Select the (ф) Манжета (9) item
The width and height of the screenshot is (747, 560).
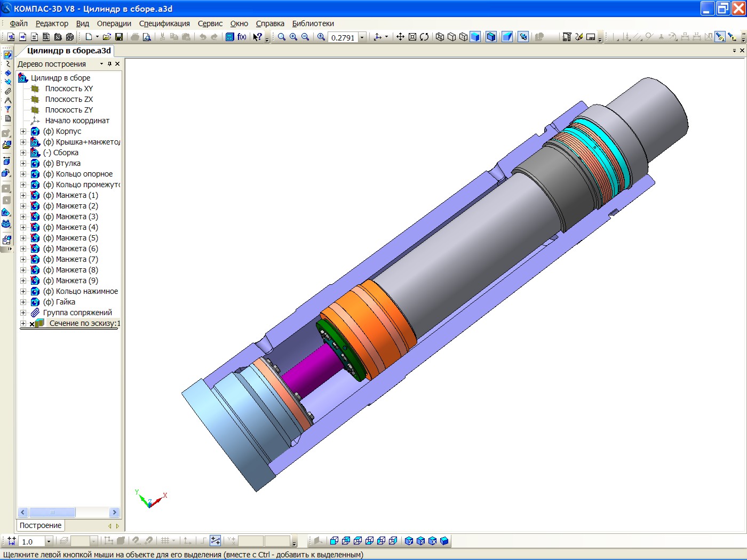click(70, 281)
